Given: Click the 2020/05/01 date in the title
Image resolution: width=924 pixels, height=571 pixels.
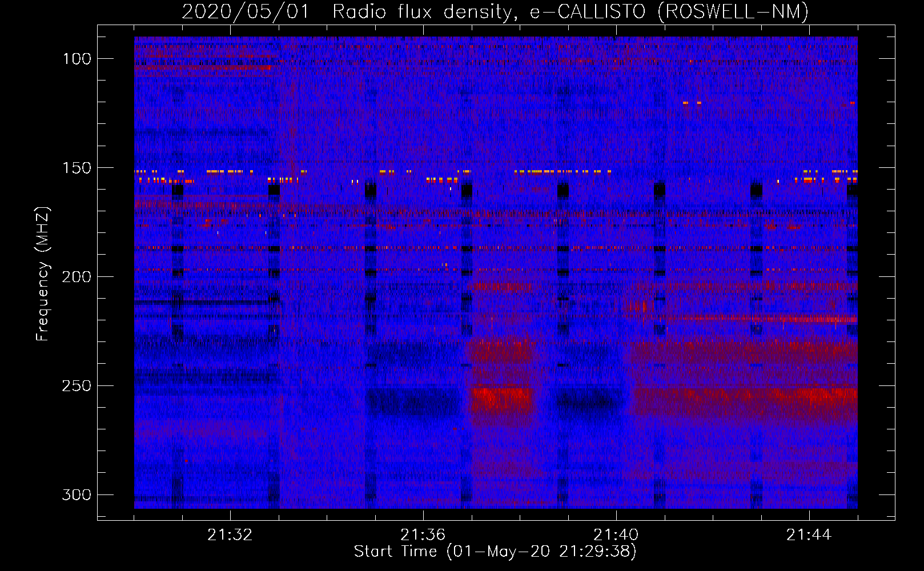Looking at the screenshot, I should click(x=246, y=12).
